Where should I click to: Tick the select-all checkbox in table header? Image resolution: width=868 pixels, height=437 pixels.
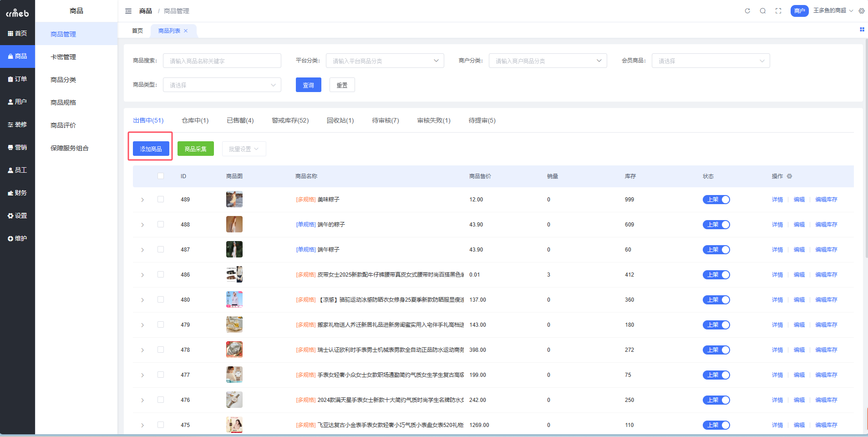click(161, 176)
